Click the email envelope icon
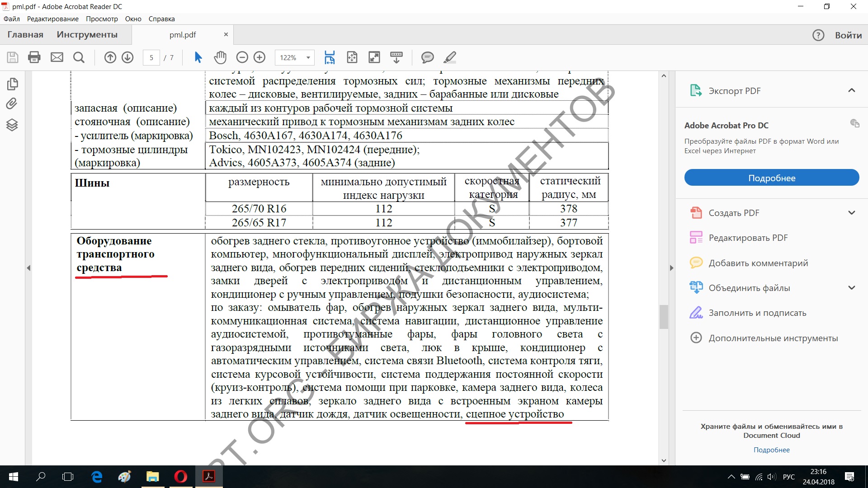868x488 pixels. click(x=57, y=57)
